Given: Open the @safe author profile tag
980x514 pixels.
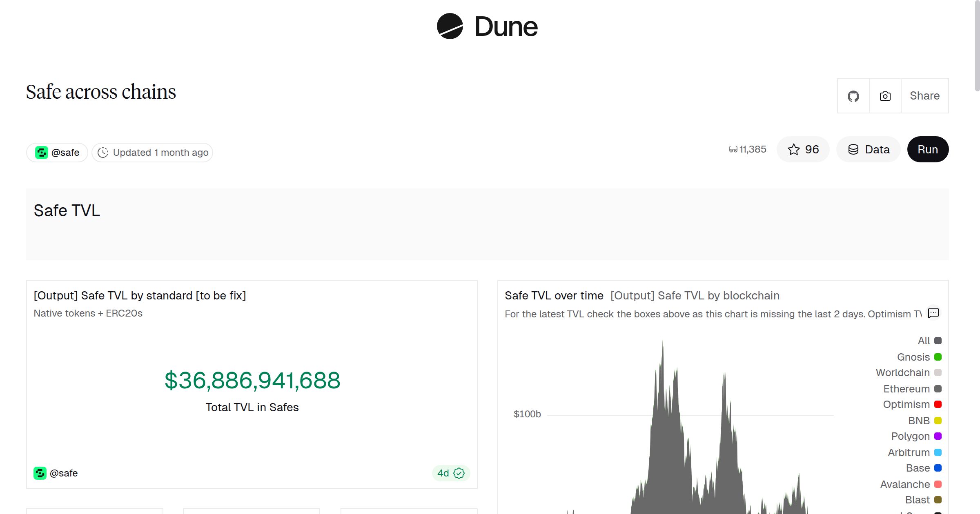Looking at the screenshot, I should coord(58,153).
